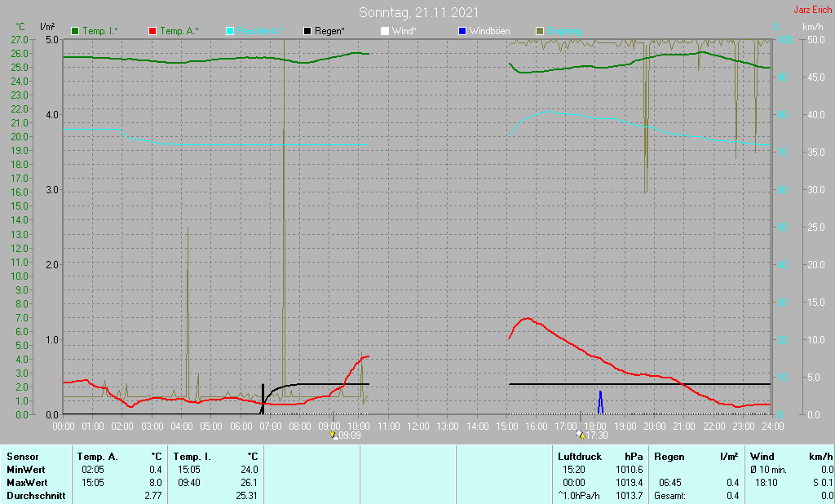Click the 8.0 maximum outdoor temperature value
Image resolution: width=835 pixels, height=504 pixels.
point(156,483)
